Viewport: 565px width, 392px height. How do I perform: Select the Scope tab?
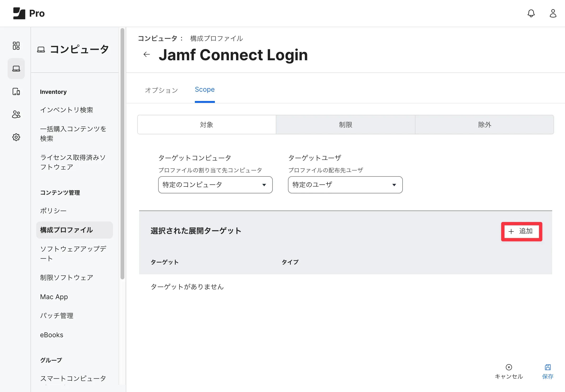(x=205, y=90)
